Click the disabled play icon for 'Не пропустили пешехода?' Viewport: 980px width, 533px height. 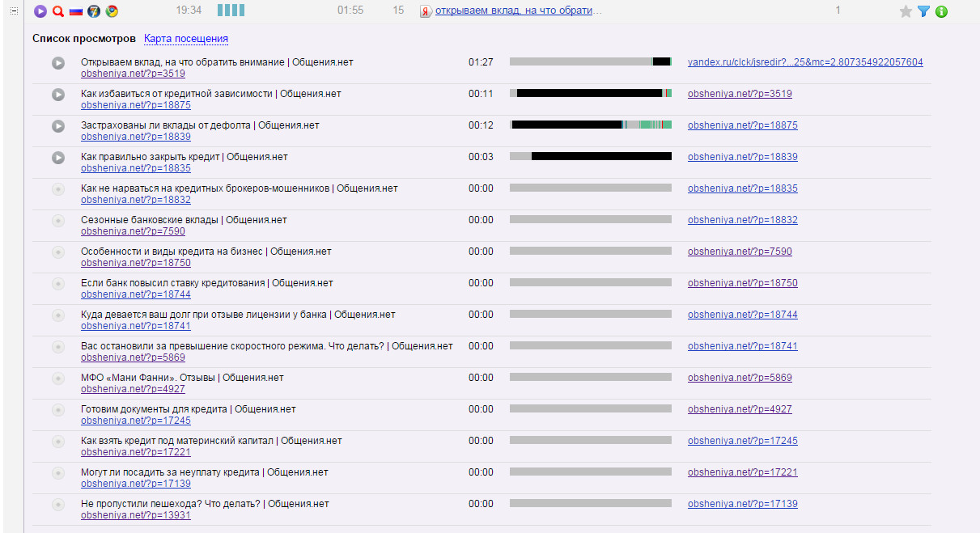pos(58,505)
